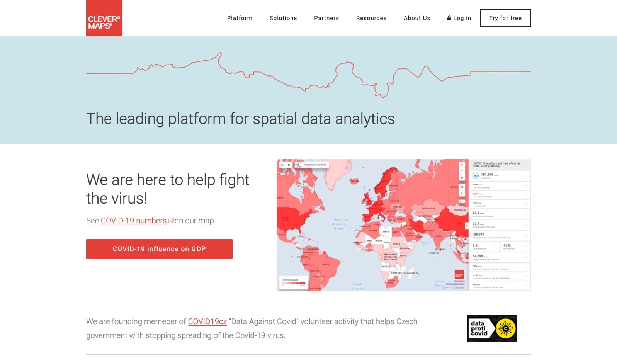Screen dimensions: 617x364
Task: Click the hamburger menu icon in the map
Action: 282,165
